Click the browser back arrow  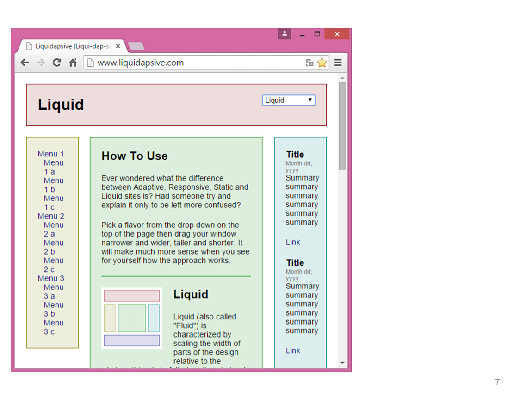(25, 62)
